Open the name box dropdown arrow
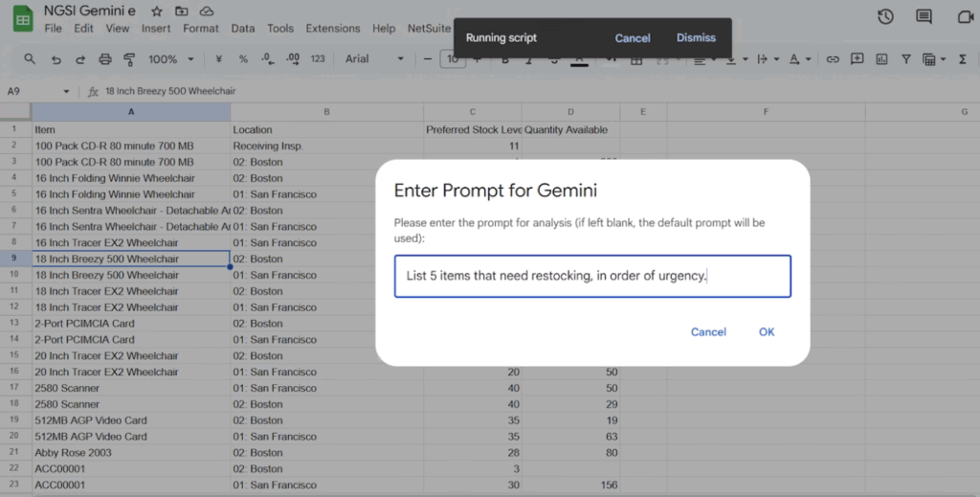Viewport: 980px width, 497px height. point(66,91)
